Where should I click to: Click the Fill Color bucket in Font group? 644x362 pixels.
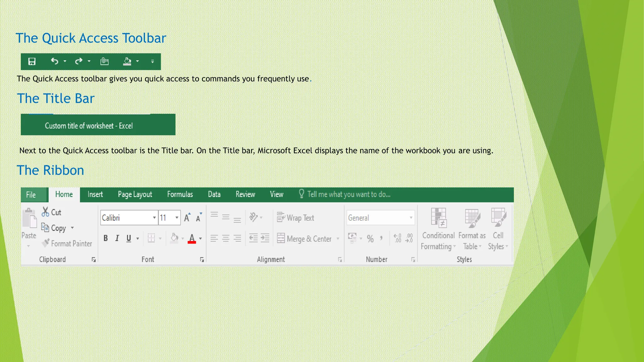(x=174, y=238)
